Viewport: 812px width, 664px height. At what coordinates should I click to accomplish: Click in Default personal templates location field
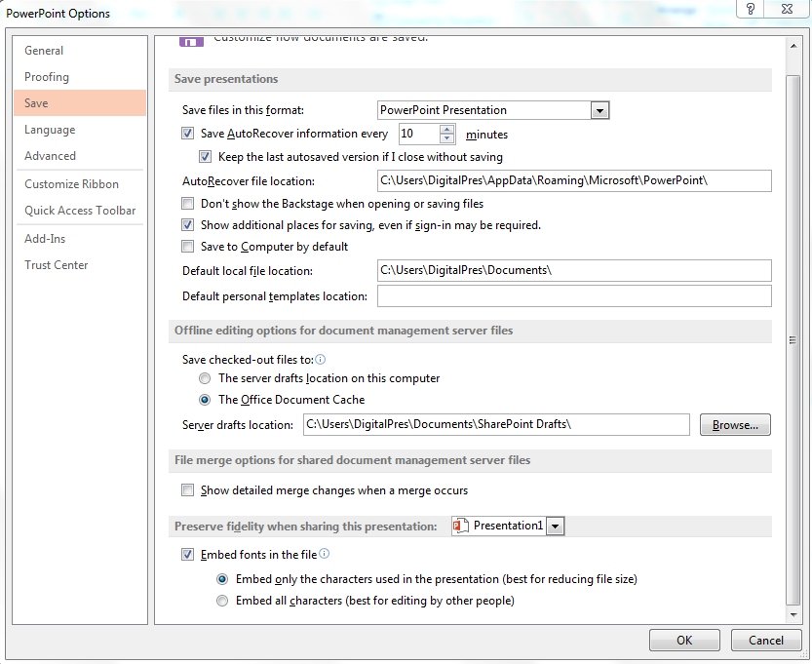(x=573, y=296)
